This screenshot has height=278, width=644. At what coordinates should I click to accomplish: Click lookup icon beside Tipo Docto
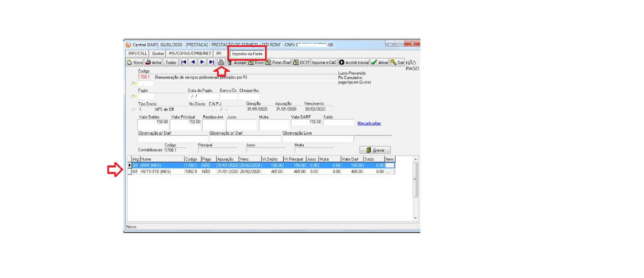pyautogui.click(x=134, y=110)
